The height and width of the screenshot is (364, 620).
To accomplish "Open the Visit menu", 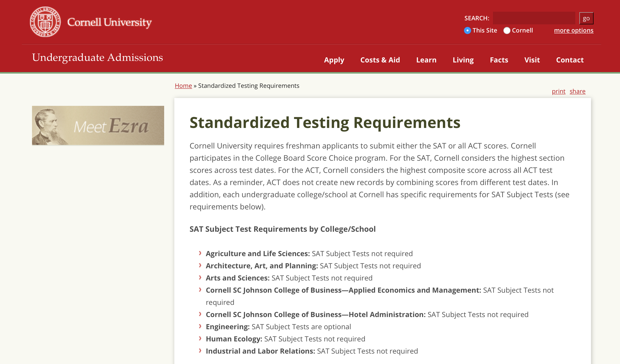I will tap(532, 60).
